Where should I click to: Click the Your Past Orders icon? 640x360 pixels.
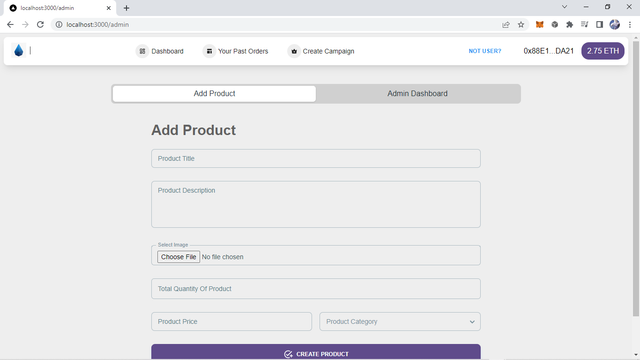click(209, 51)
